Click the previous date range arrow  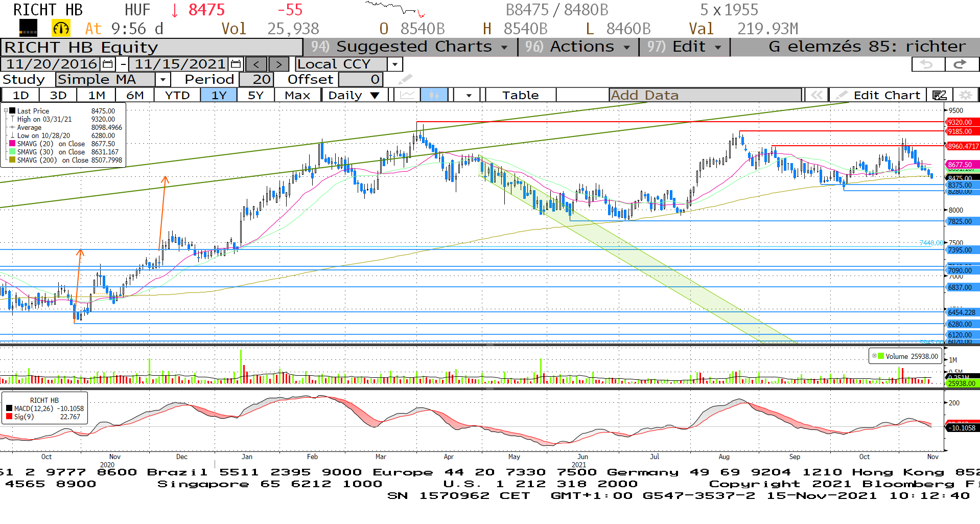(x=256, y=64)
